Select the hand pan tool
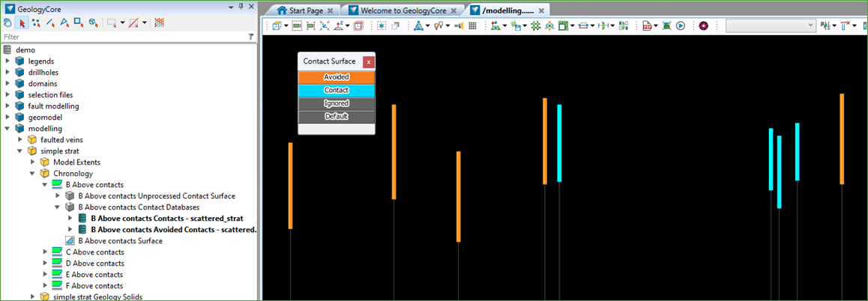 tap(7, 22)
